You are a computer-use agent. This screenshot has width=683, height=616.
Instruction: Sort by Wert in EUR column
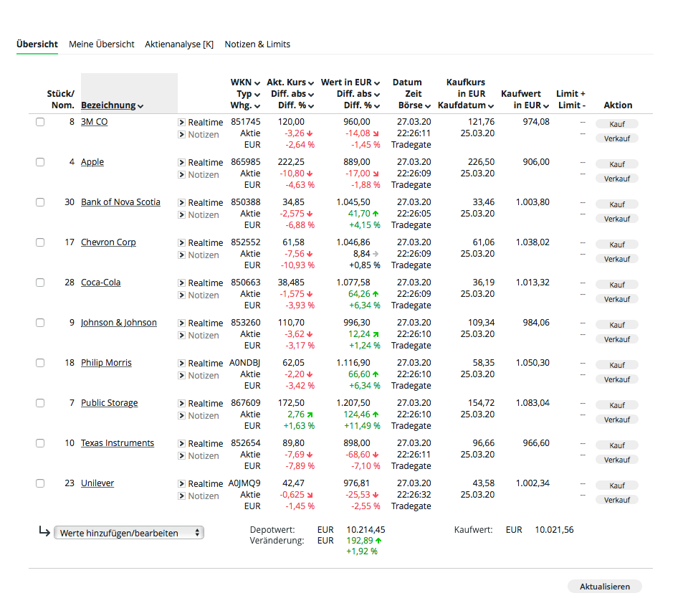(x=350, y=82)
